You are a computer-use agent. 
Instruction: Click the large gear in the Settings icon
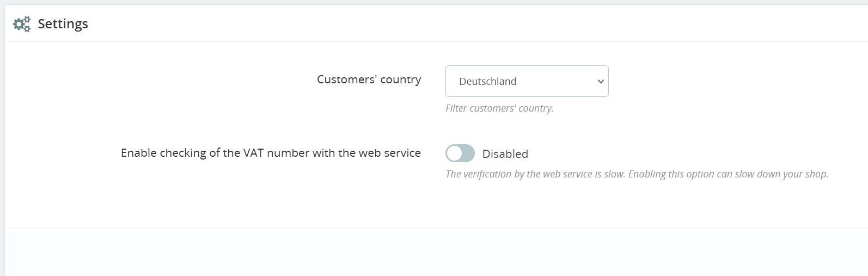pos(20,23)
